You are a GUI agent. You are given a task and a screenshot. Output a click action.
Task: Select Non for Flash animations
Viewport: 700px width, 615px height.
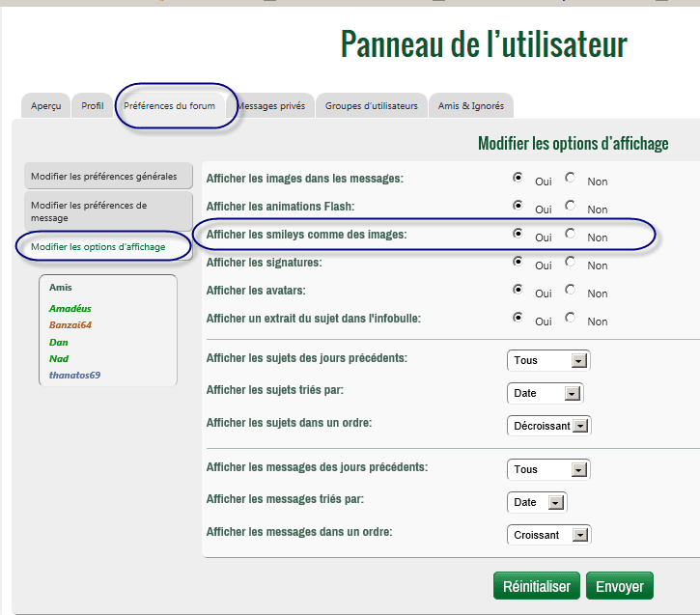coord(571,206)
